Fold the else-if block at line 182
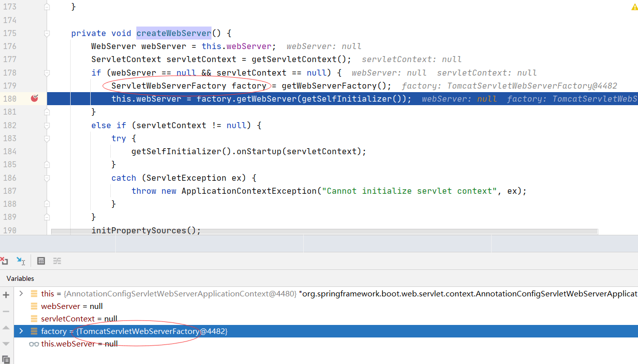Viewport: 638px width, 364px height. [47, 125]
